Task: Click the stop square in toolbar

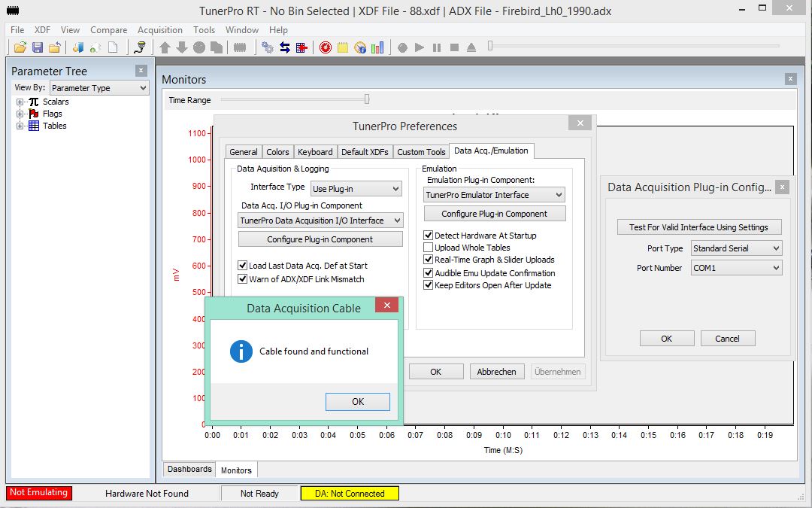Action: click(x=454, y=47)
